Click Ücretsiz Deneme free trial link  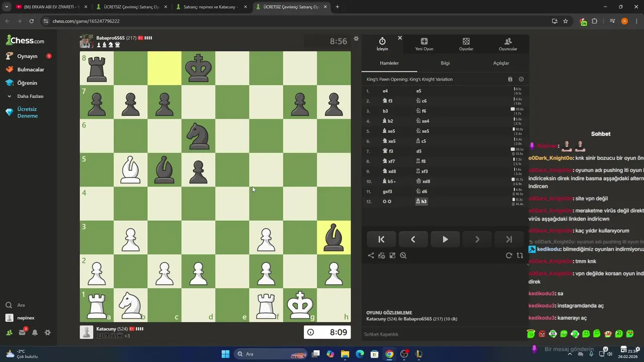27,113
